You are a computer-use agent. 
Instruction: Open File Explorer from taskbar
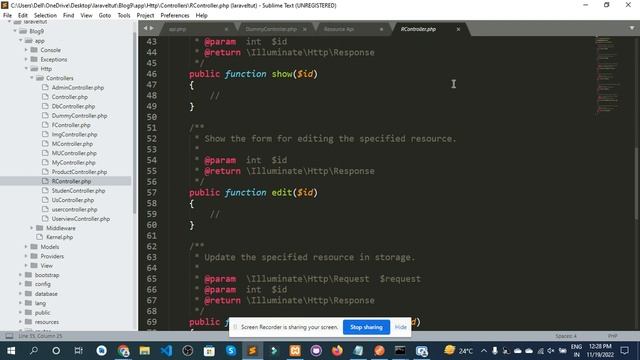(144, 351)
